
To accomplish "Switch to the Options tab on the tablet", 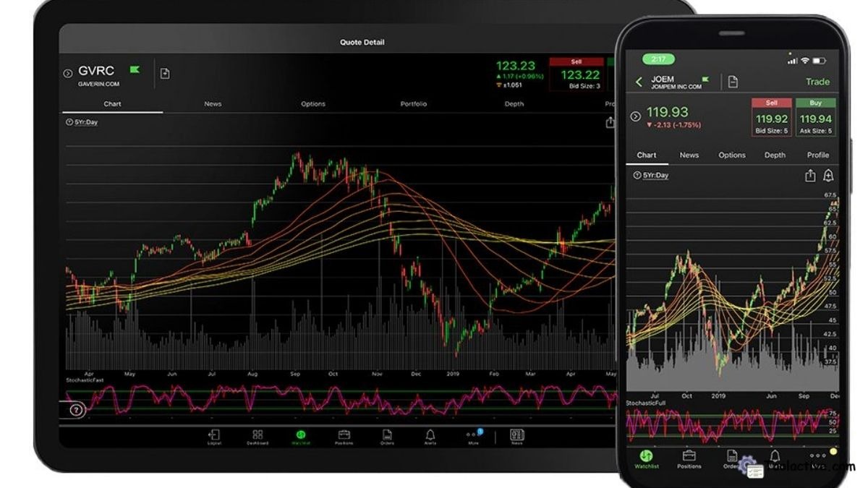I will pos(312,104).
